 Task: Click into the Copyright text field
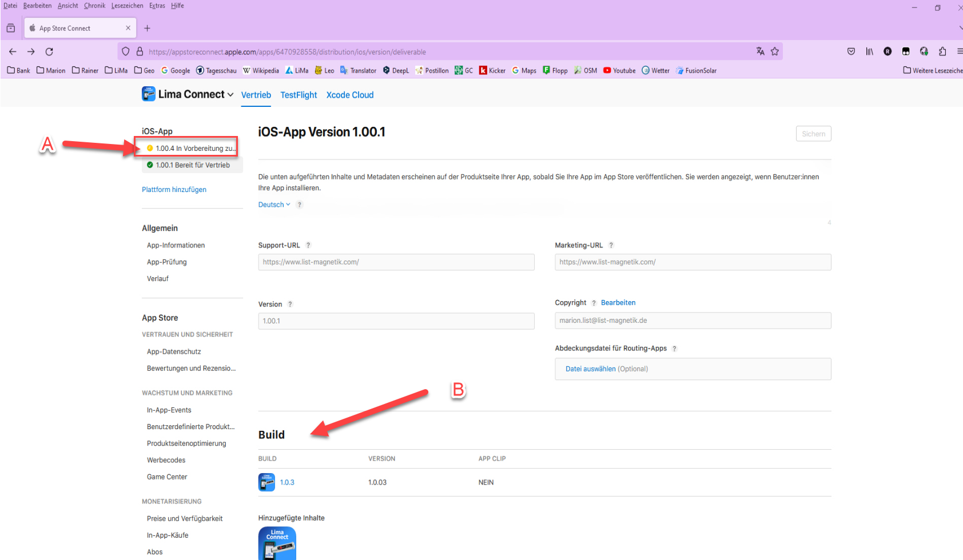point(693,321)
